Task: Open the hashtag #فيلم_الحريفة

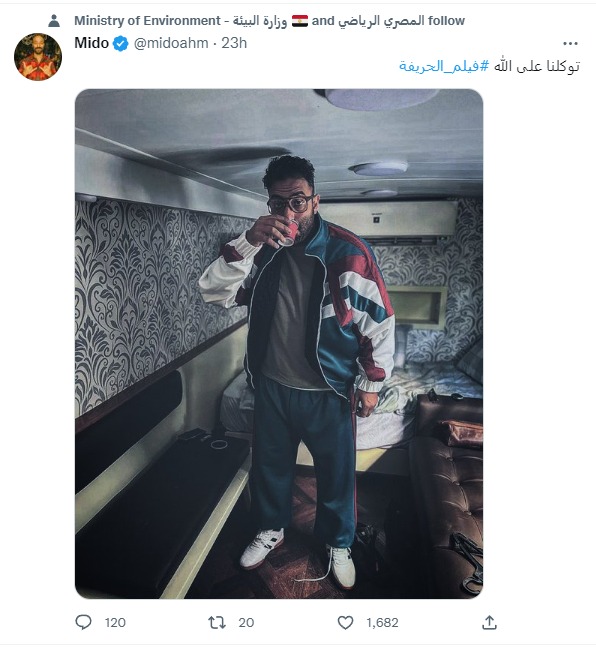Action: pyautogui.click(x=444, y=66)
